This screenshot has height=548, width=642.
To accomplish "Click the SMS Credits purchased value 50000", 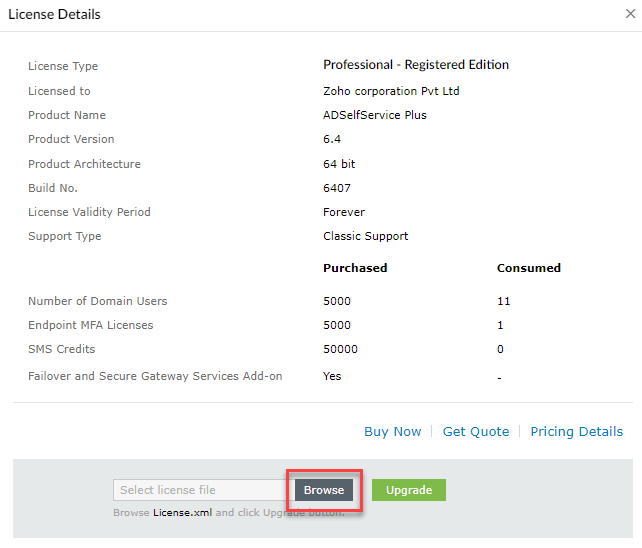I will [340, 349].
